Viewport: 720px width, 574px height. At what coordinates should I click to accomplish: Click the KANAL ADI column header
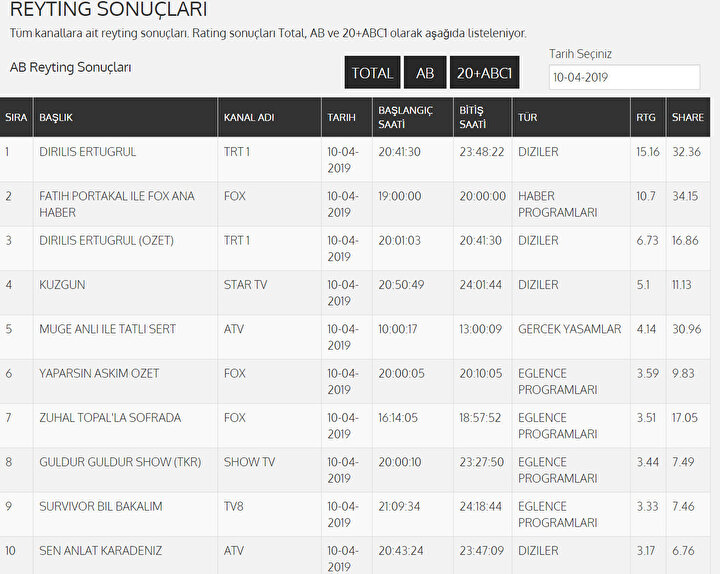(x=270, y=117)
